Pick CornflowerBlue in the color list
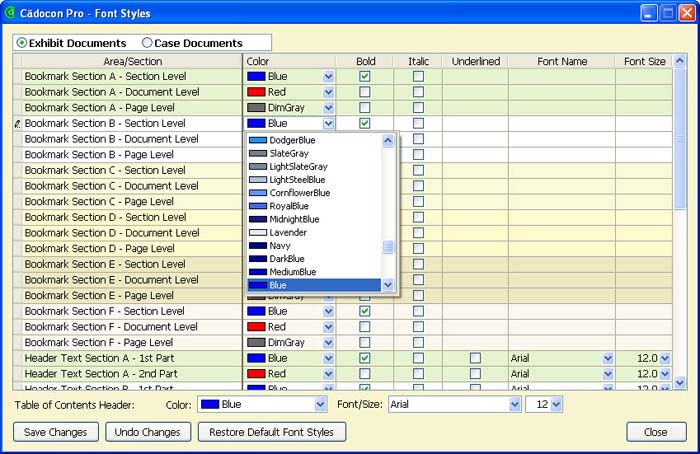Viewport: 700px width, 454px height. coord(298,193)
